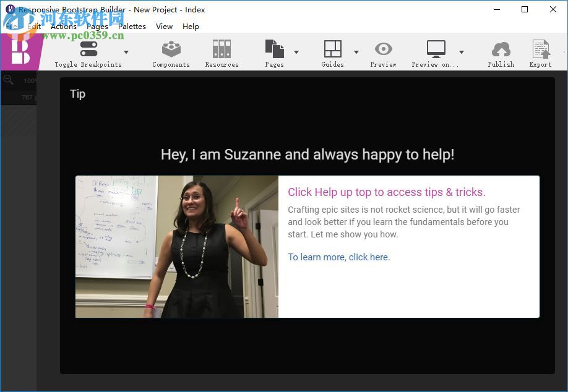The image size is (568, 392).
Task: Follow the "To learn more, click here" link
Action: 338,257
